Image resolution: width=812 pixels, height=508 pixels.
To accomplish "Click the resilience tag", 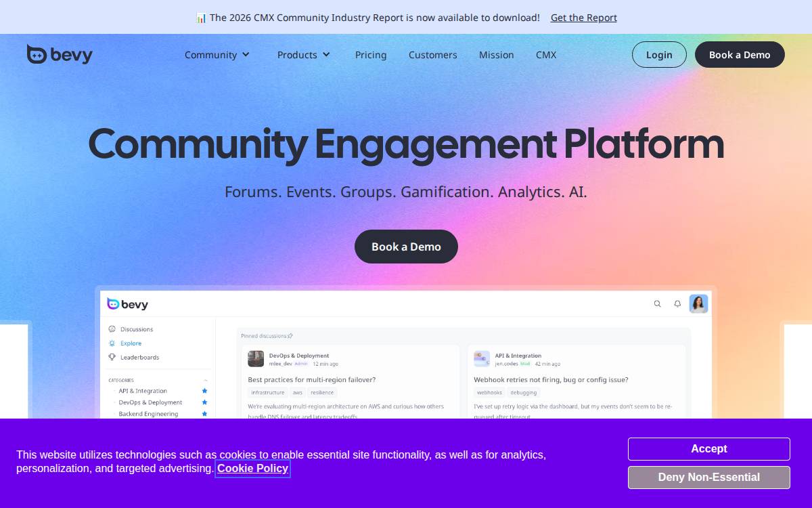I will (x=322, y=393).
